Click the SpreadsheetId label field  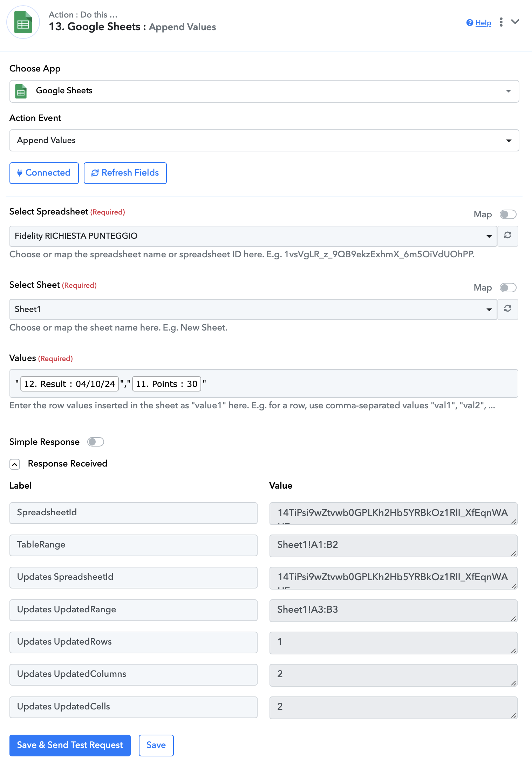pyautogui.click(x=133, y=513)
